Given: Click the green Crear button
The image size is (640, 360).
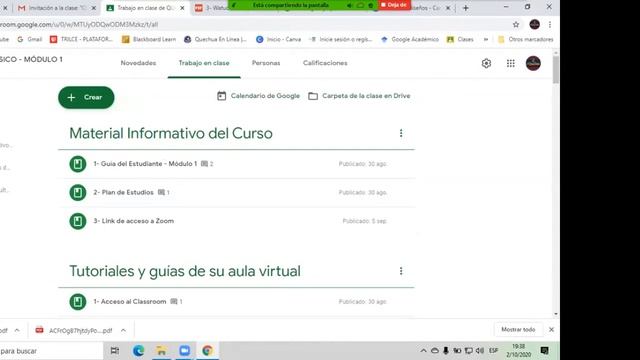Looking at the screenshot, I should 86,97.
